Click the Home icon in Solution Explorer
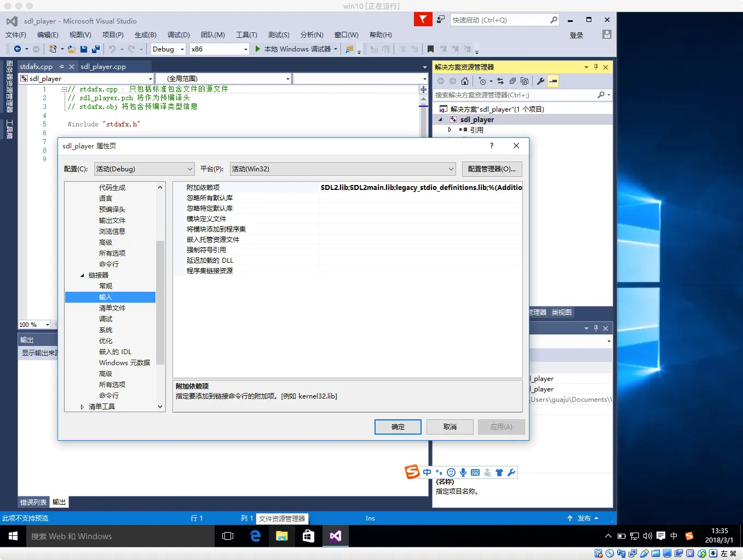Viewport: 743px width, 560px height. click(465, 81)
